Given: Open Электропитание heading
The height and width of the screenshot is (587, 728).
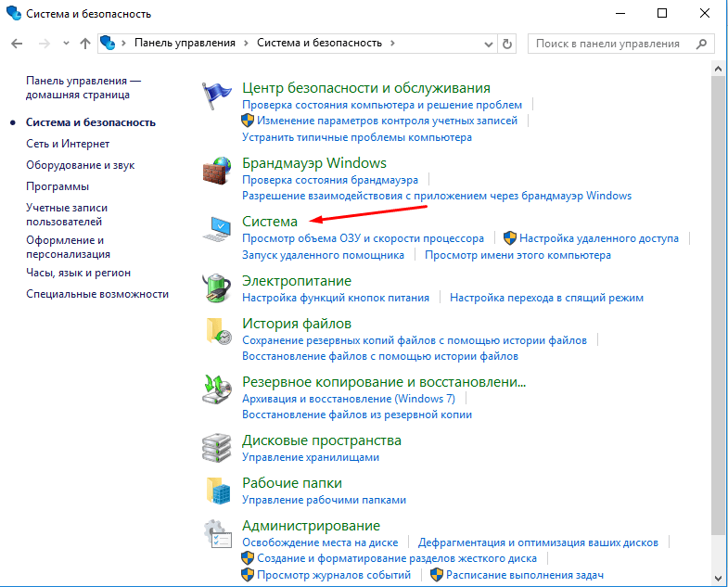Looking at the screenshot, I should point(297,281).
